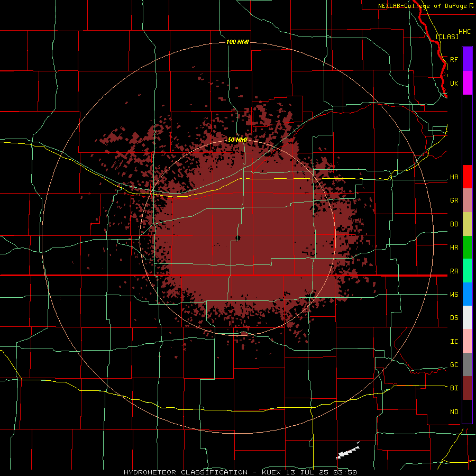476x476 pixels.
Task: Click the dusty pink GR legend color block
Action: click(x=467, y=200)
